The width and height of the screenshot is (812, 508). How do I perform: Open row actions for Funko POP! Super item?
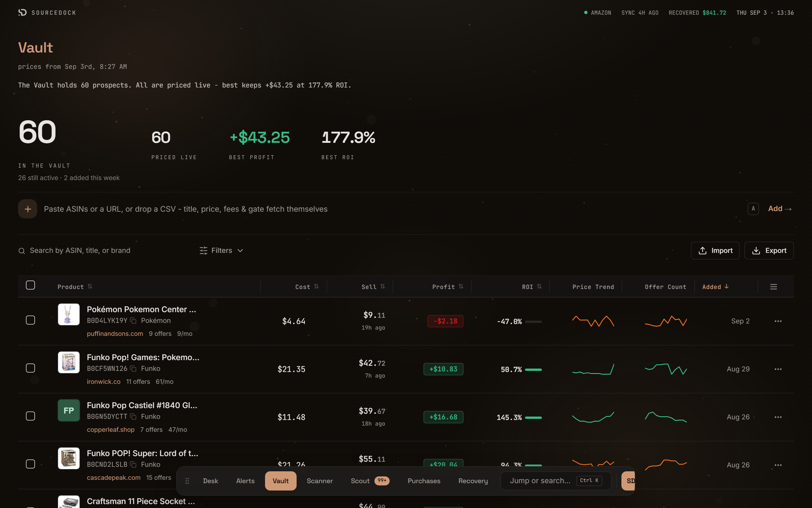point(778,465)
